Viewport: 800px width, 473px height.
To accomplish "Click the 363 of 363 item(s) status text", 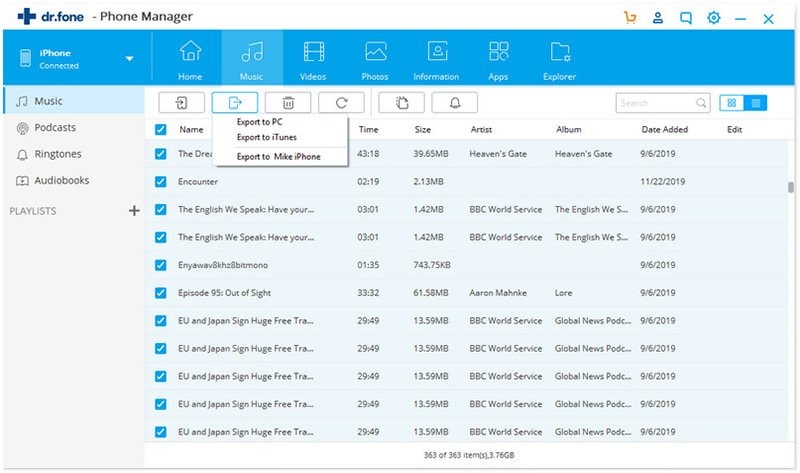I will 469,455.
